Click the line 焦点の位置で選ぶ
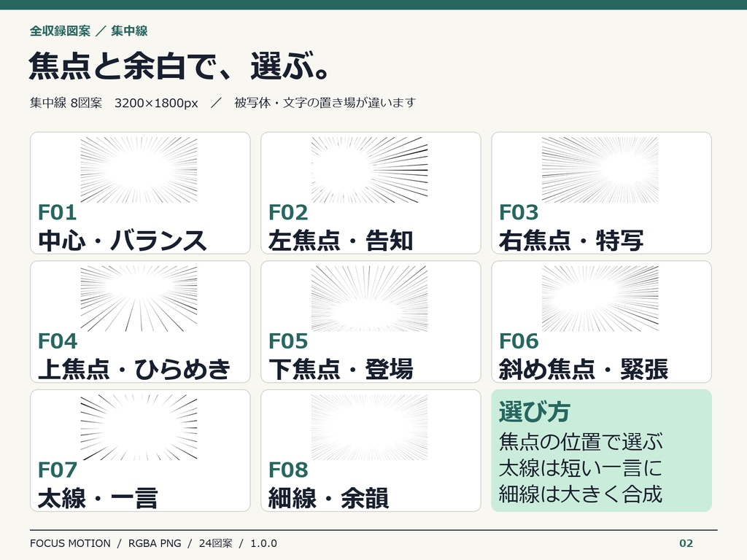The image size is (747, 560). (x=581, y=442)
